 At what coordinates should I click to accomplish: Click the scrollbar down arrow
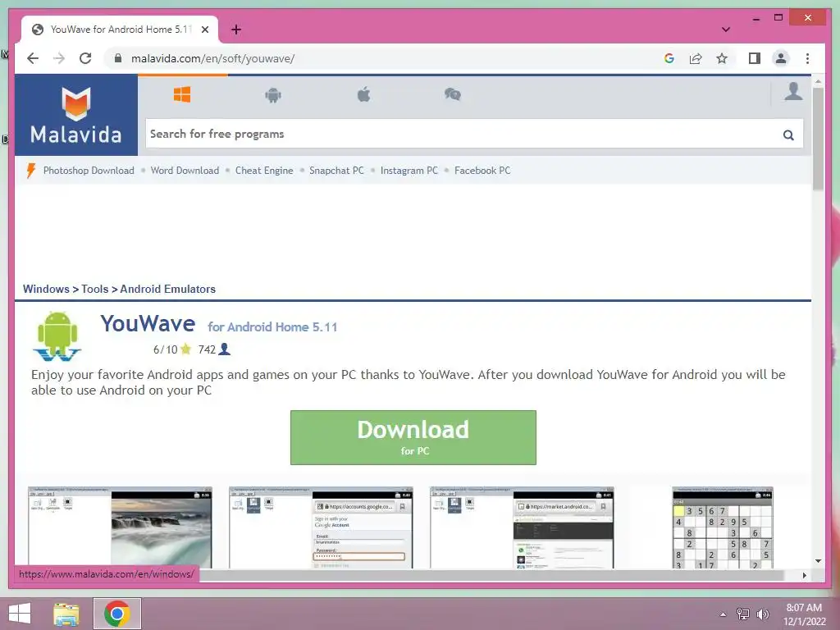(818, 561)
